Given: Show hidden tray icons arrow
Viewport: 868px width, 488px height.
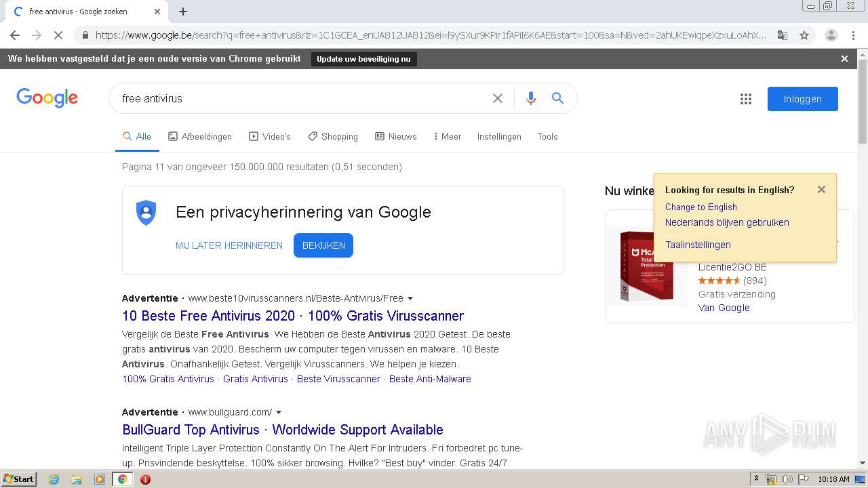Looking at the screenshot, I should click(x=756, y=479).
